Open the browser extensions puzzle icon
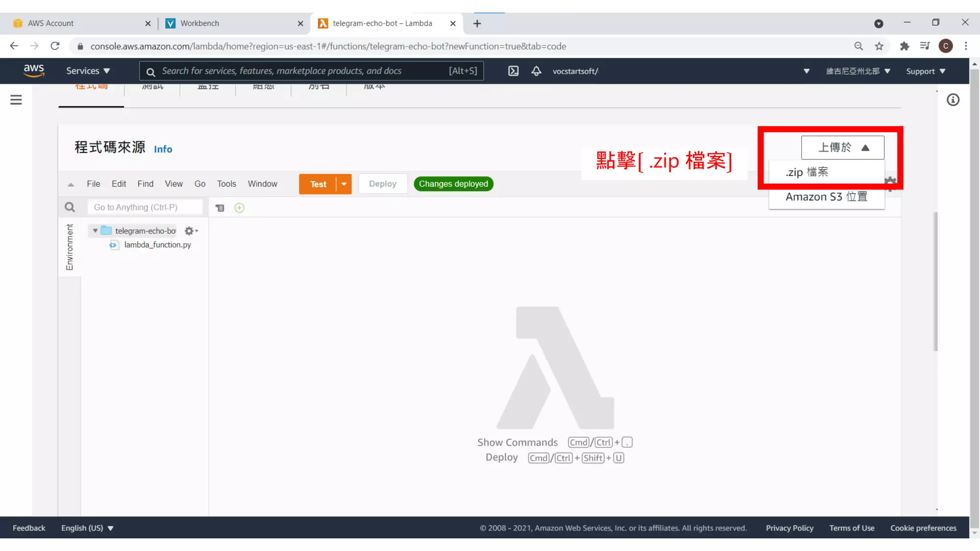980x551 pixels. click(904, 46)
